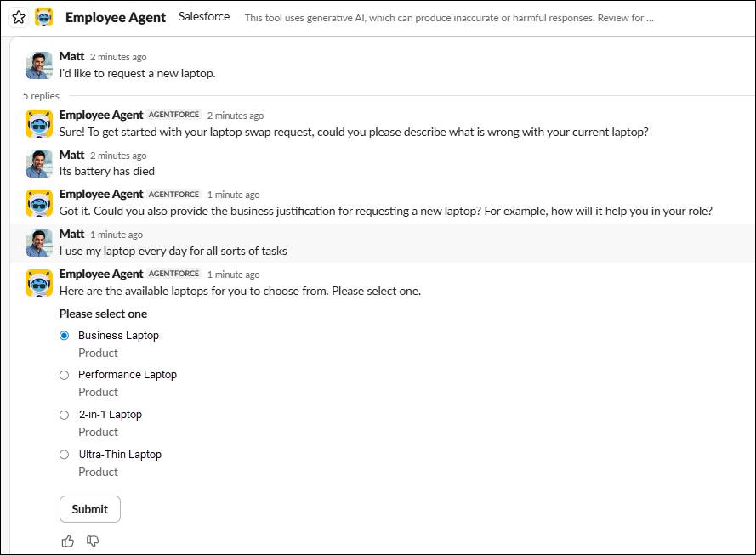The height and width of the screenshot is (555, 756).
Task: Click '2 minutes ago' on Matt's first message
Action: coord(118,57)
